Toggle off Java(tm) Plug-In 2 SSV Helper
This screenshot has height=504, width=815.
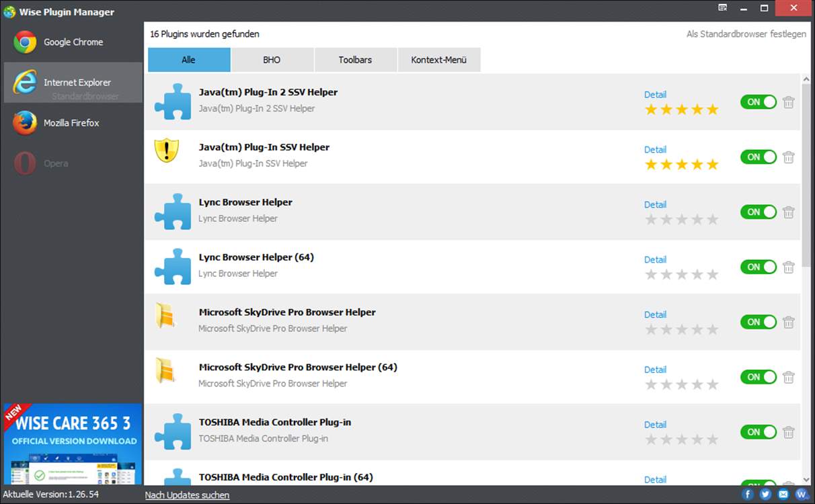click(x=759, y=102)
